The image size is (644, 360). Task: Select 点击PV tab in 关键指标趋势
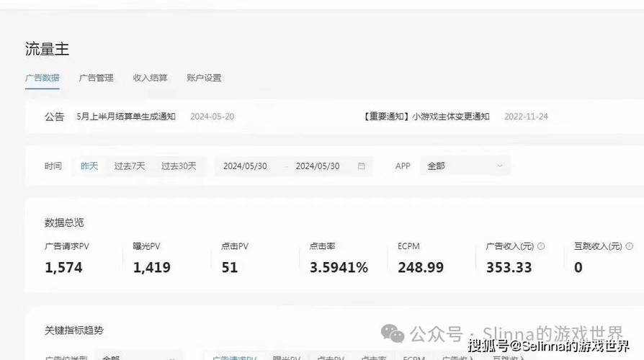(x=330, y=358)
